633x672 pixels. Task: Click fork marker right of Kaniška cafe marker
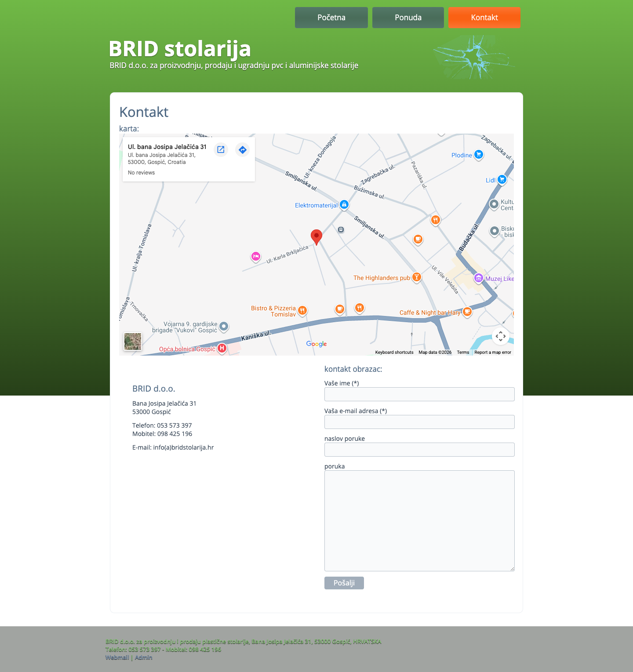[x=360, y=308]
